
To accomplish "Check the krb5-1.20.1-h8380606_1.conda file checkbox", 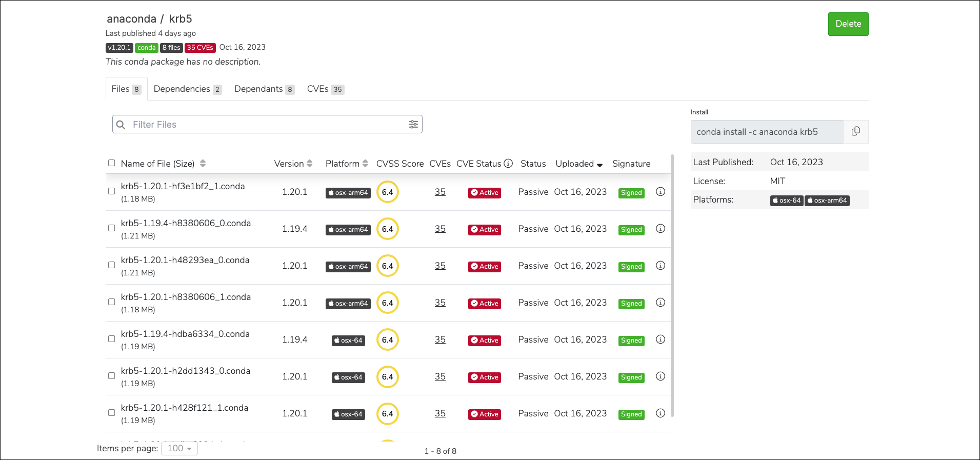I will point(111,302).
